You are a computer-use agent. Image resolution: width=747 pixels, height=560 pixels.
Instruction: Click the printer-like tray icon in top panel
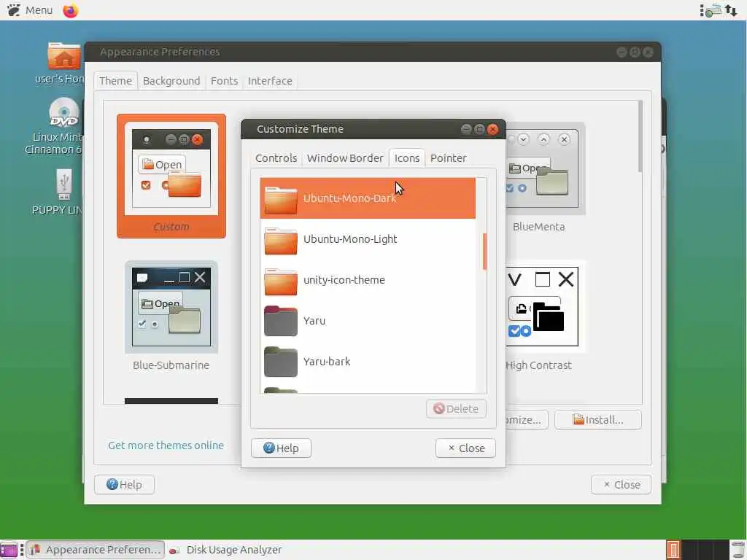coord(713,10)
